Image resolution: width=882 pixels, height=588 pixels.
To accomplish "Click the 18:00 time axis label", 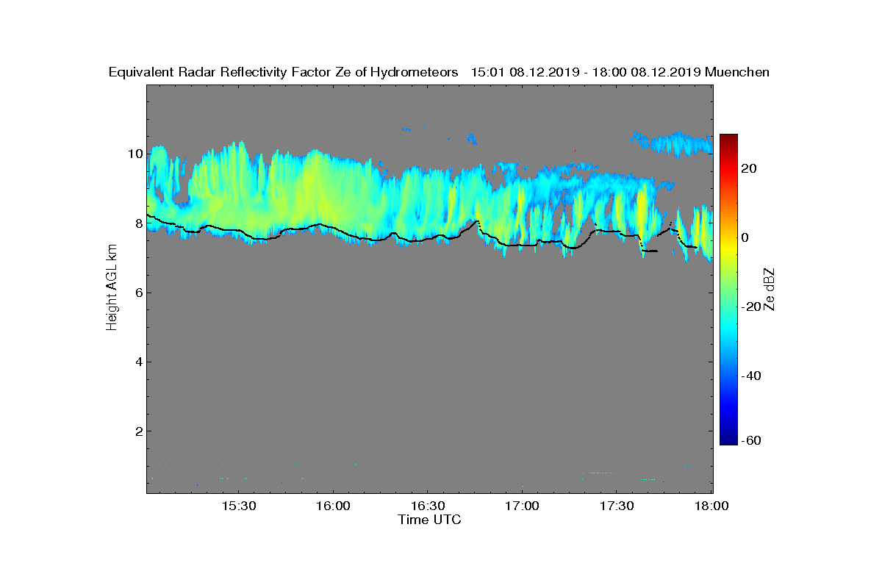I will click(711, 506).
